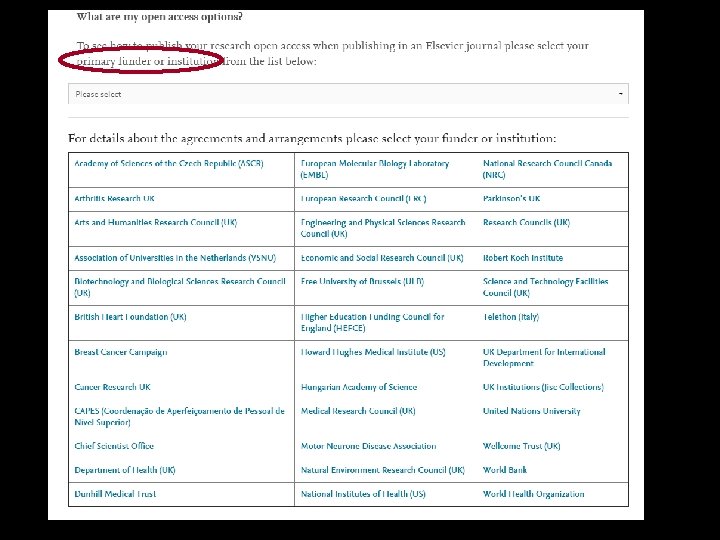Open Engineering and Physical Sciences Research Council link

(x=383, y=228)
